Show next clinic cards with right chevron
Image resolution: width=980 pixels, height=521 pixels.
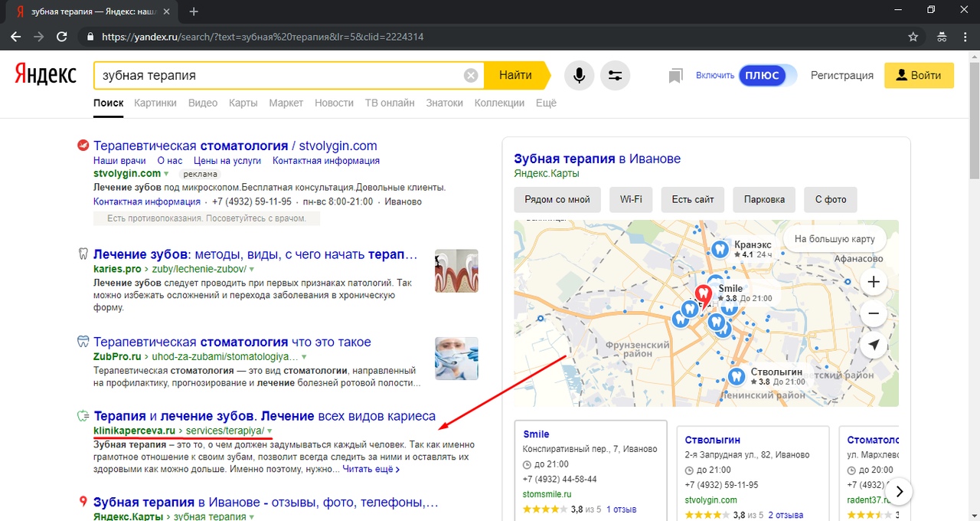click(900, 491)
